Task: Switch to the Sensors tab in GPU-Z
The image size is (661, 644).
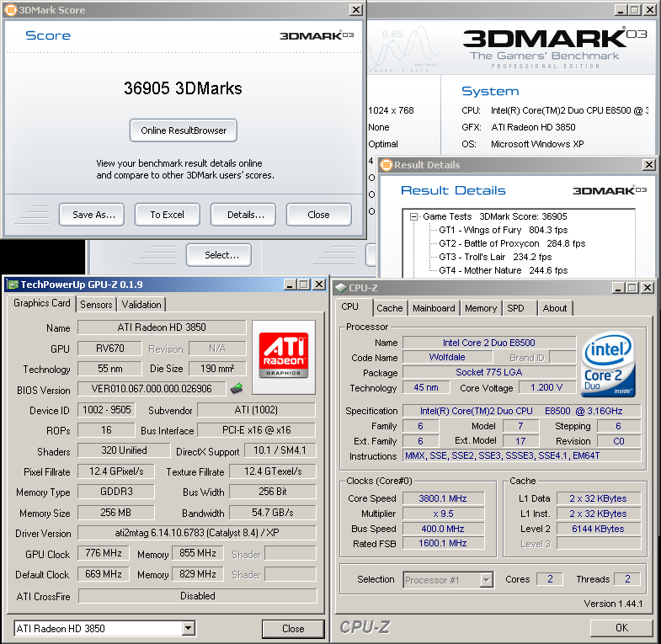Action: pyautogui.click(x=96, y=304)
